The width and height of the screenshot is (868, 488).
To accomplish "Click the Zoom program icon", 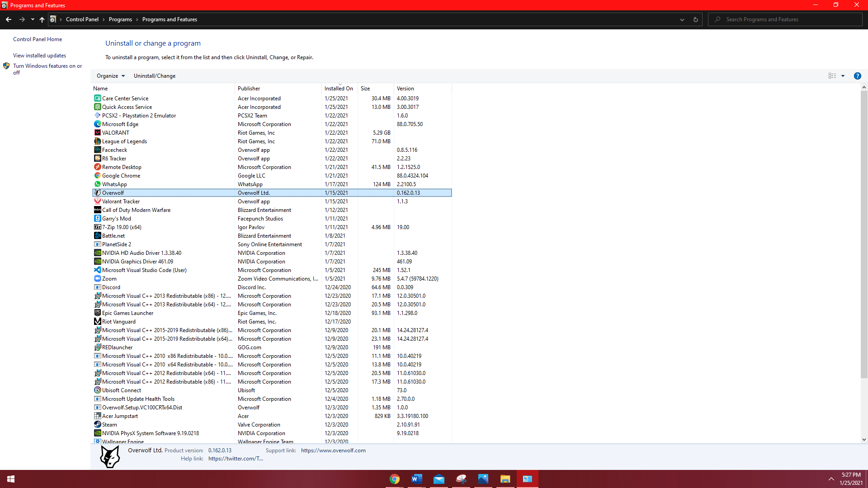I will (x=97, y=278).
